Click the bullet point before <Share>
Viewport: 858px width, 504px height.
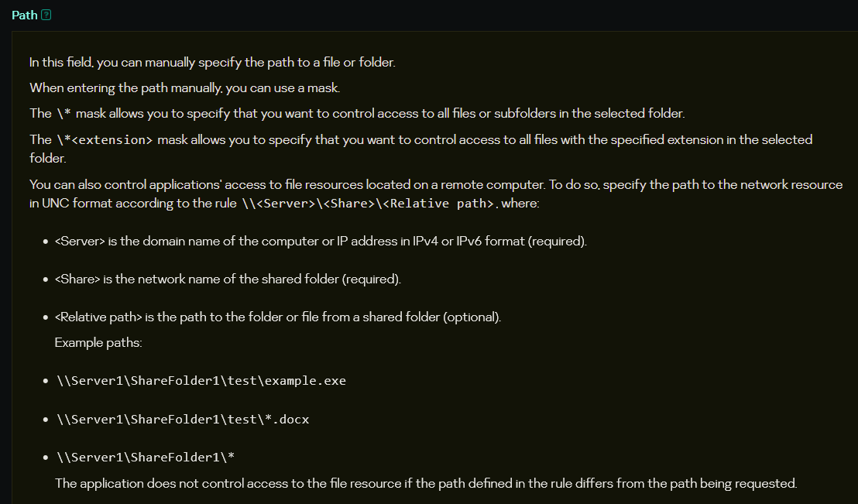tap(46, 279)
